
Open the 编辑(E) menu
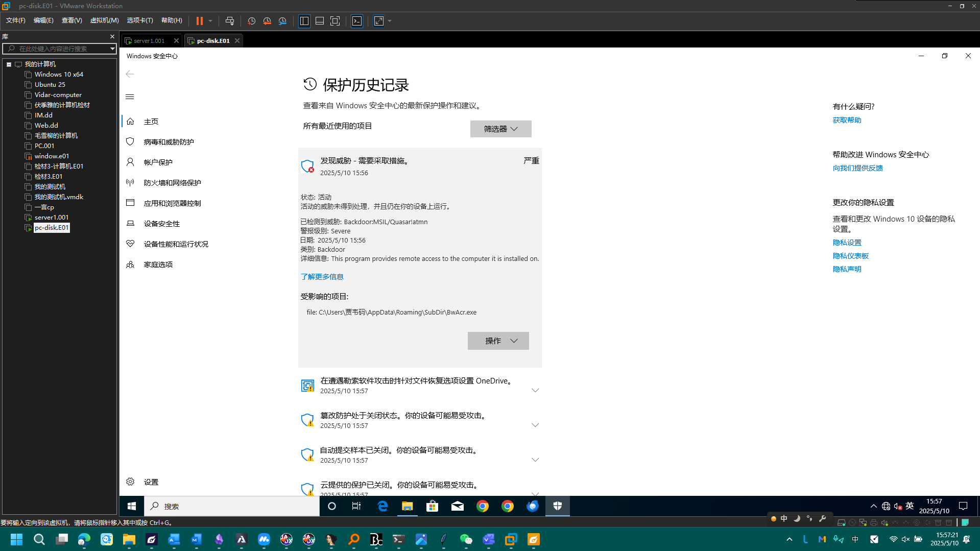pyautogui.click(x=43, y=20)
